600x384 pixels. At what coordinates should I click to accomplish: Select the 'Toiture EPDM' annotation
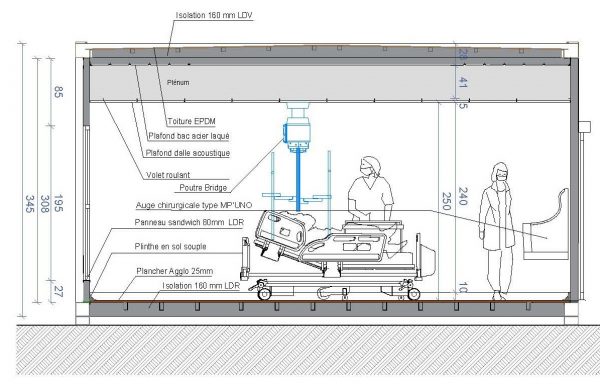point(191,121)
